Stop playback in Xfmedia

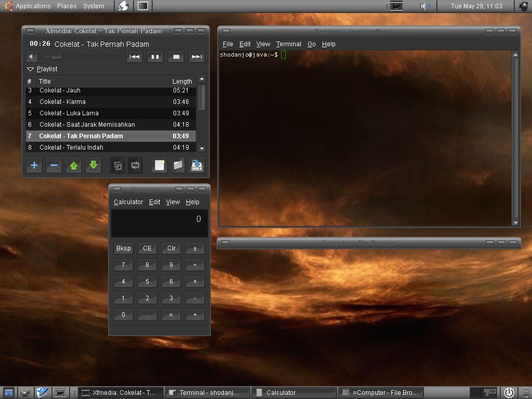pyautogui.click(x=176, y=57)
